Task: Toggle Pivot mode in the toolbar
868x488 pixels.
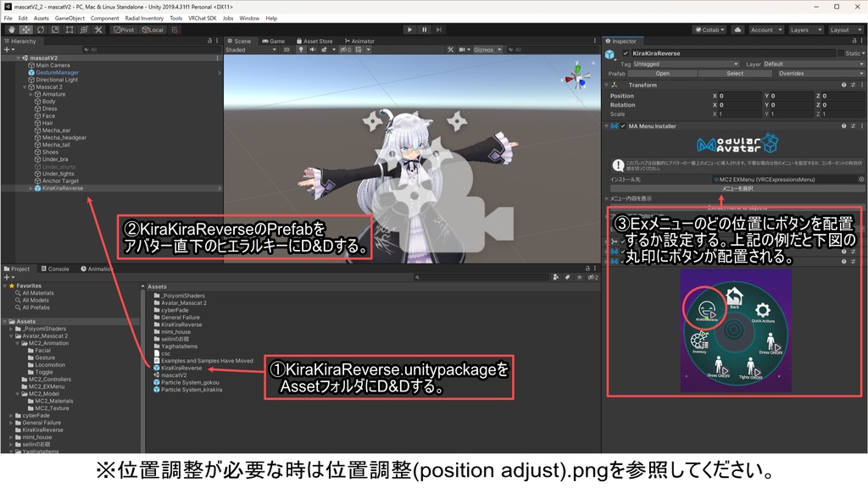Action: pos(123,30)
